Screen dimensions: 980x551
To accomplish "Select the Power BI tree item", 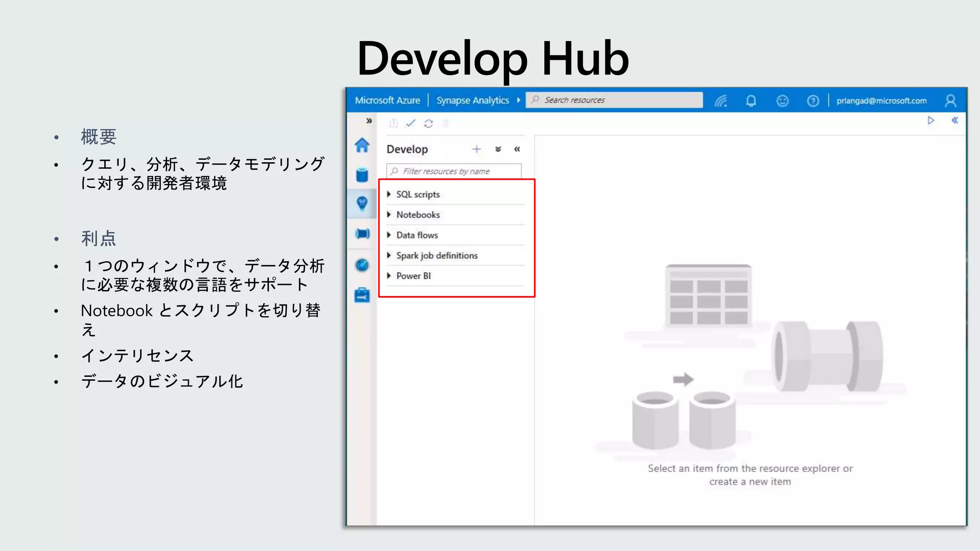I will (x=413, y=276).
